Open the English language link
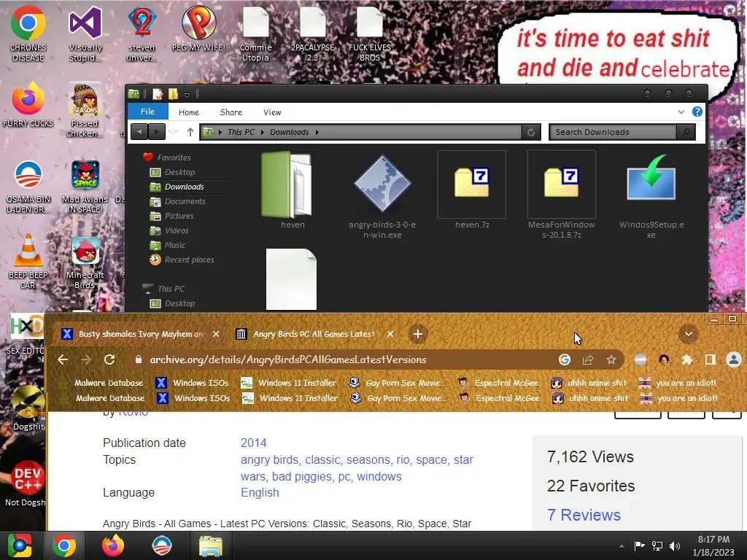 (260, 492)
